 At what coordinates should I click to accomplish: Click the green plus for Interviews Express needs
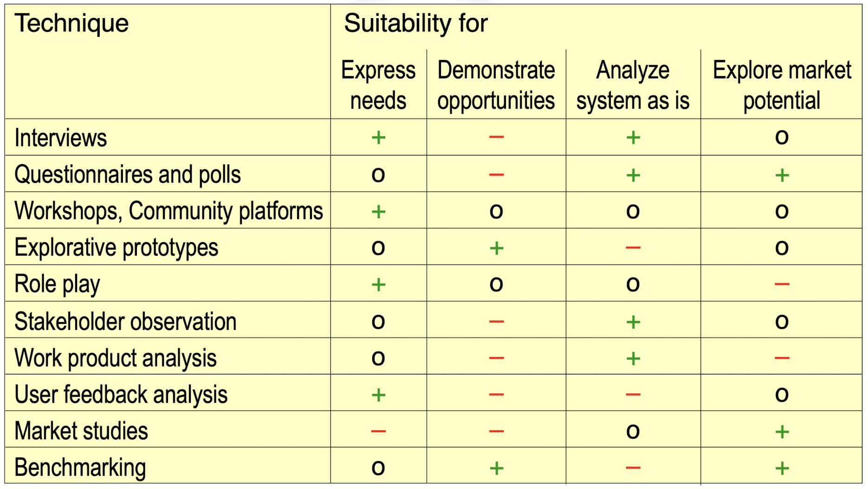(378, 137)
